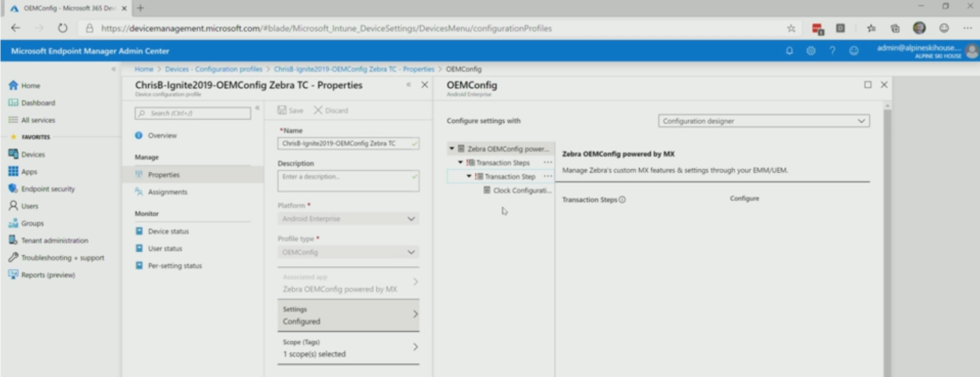Open portal settings gear icon

(810, 51)
